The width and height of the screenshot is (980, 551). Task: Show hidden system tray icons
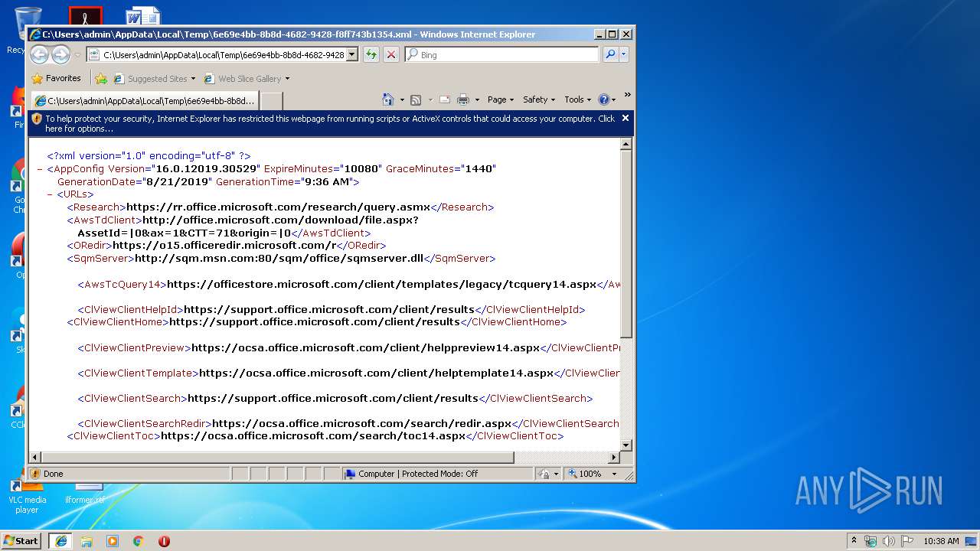[854, 541]
